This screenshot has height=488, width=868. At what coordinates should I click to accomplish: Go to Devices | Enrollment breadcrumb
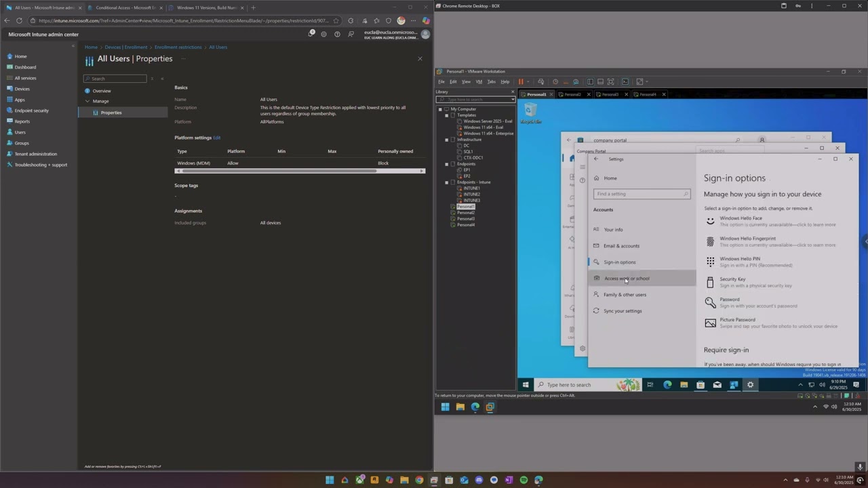coord(125,47)
